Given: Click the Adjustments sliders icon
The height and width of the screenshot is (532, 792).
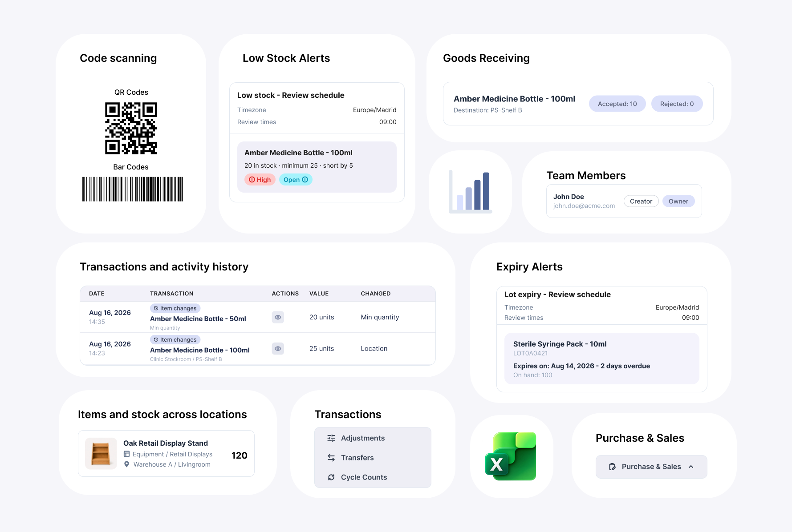Looking at the screenshot, I should [x=331, y=438].
